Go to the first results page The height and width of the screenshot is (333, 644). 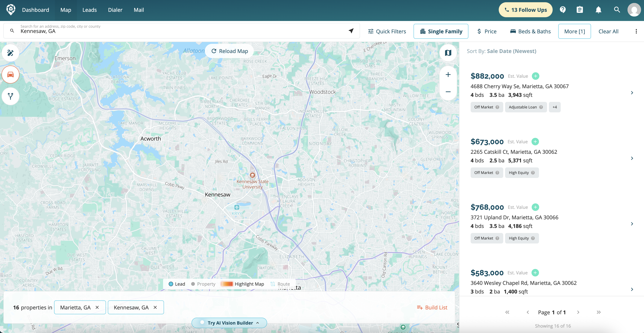507,312
